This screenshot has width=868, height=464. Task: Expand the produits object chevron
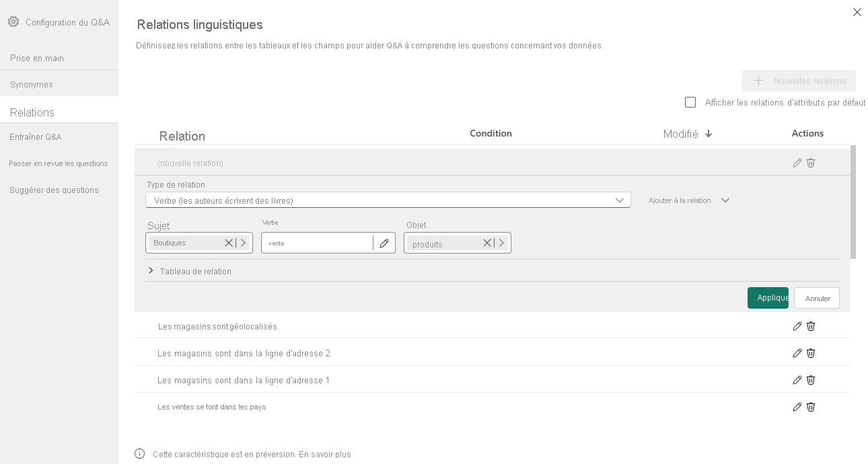(x=502, y=243)
